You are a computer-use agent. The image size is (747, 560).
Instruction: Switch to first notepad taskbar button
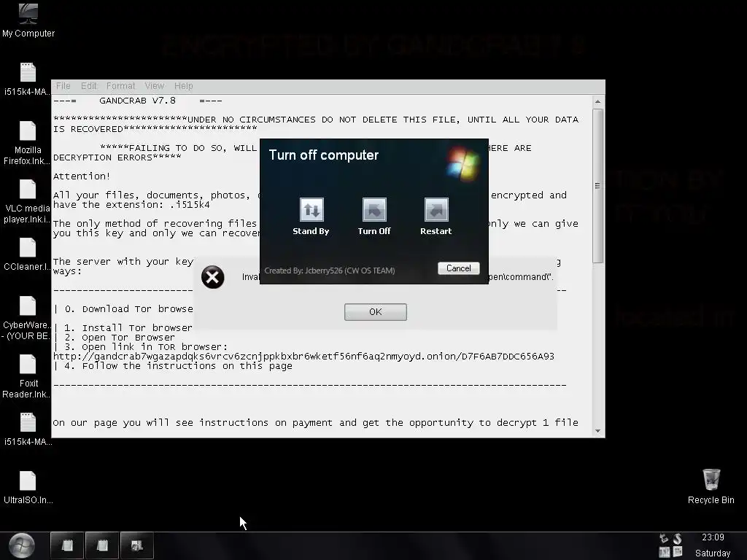pyautogui.click(x=67, y=545)
